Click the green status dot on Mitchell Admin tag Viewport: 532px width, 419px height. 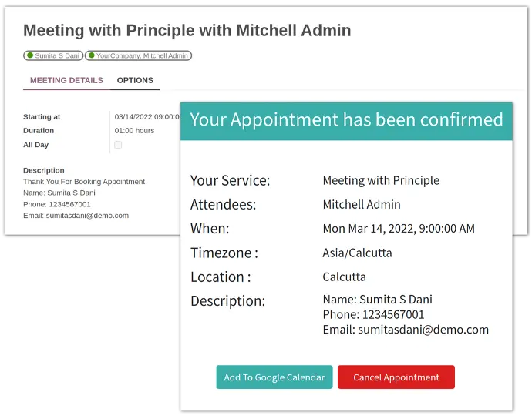tap(91, 55)
